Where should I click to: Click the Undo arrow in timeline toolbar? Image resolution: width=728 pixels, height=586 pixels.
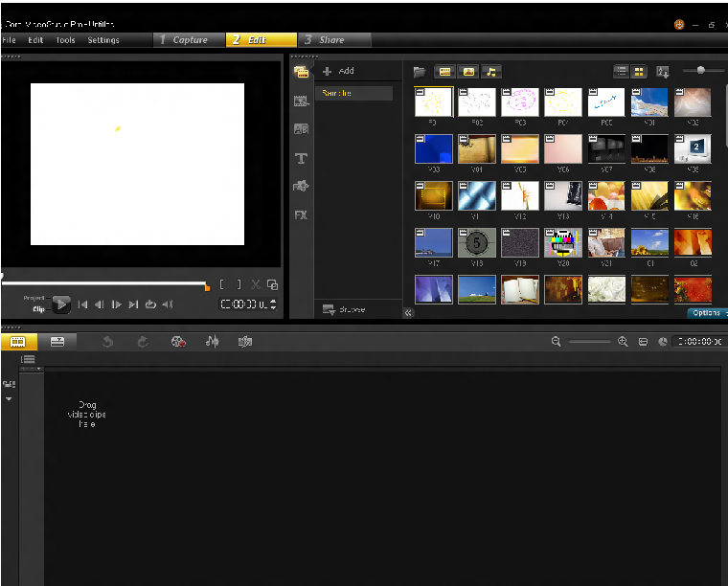[x=107, y=342]
